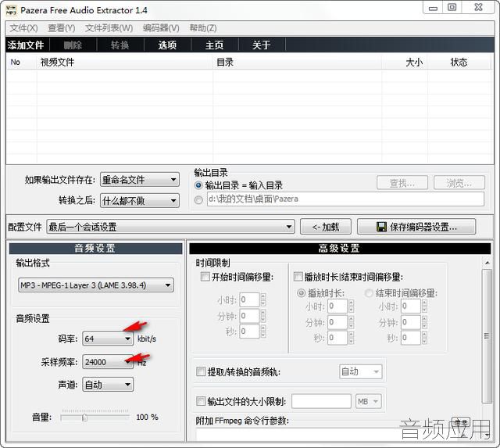Expand the MB unit dropdown
The width and height of the screenshot is (500, 448).
[x=368, y=401]
